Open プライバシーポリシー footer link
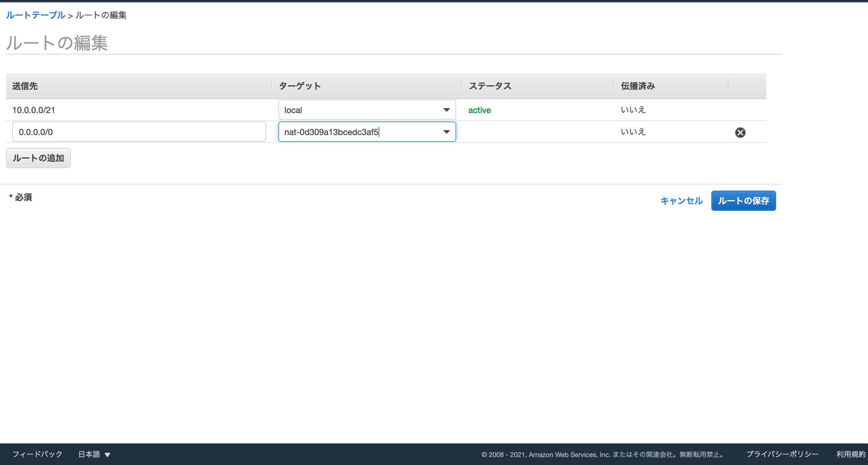 pyautogui.click(x=782, y=454)
